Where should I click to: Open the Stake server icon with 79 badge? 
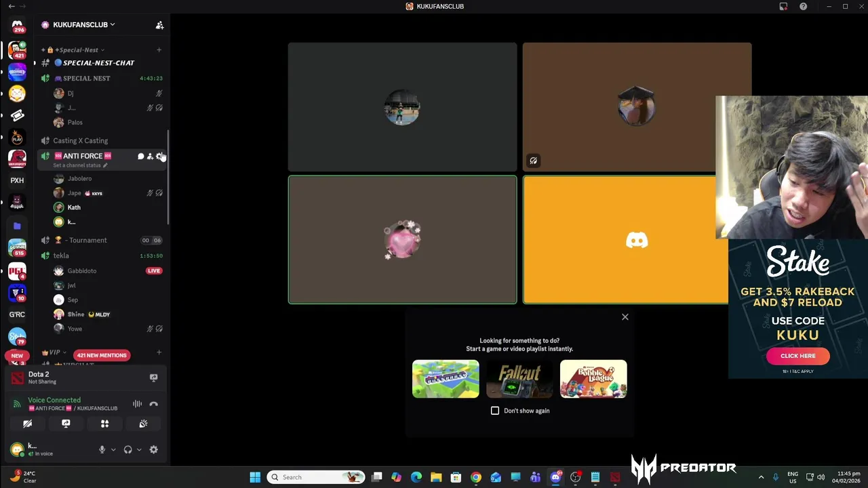tap(17, 337)
